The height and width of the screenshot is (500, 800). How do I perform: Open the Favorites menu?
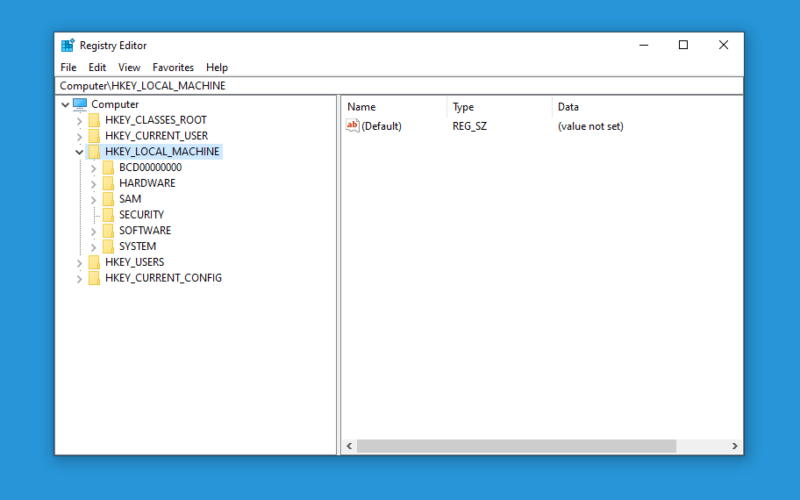click(173, 67)
